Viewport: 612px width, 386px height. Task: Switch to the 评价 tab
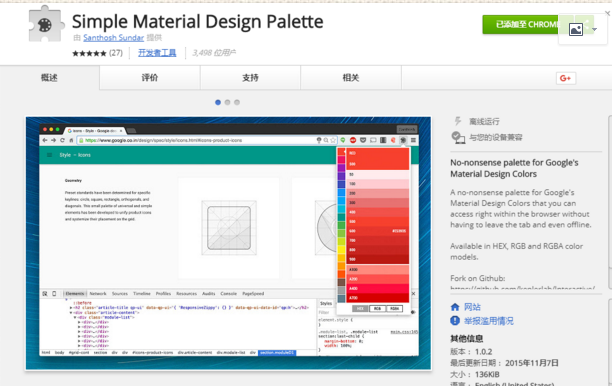tap(150, 78)
